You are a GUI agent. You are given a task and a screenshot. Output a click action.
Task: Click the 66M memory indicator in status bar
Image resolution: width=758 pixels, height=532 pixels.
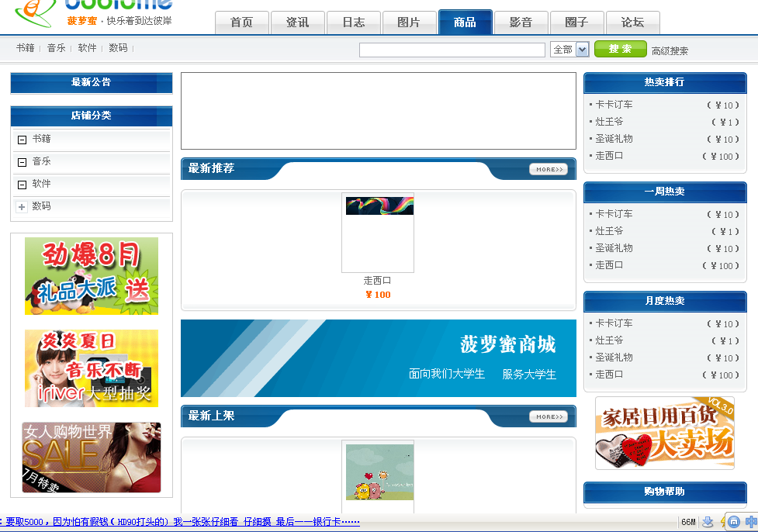coord(688,522)
